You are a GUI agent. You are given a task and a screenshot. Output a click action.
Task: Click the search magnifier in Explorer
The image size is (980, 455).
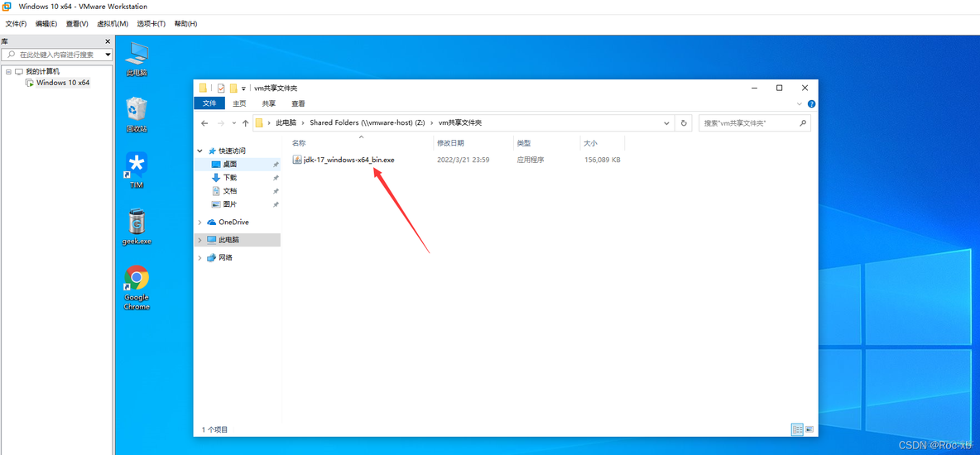point(803,123)
